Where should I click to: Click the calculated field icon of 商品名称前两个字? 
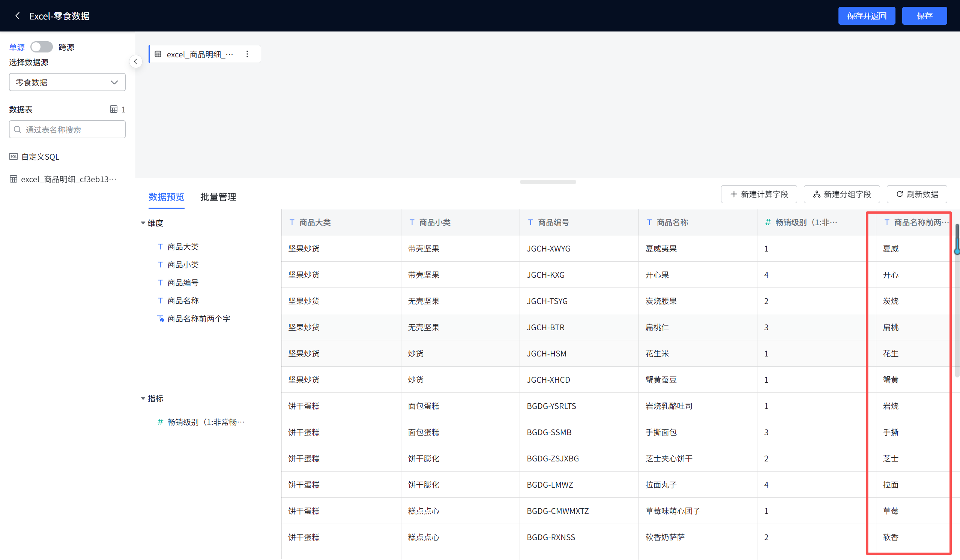point(161,319)
